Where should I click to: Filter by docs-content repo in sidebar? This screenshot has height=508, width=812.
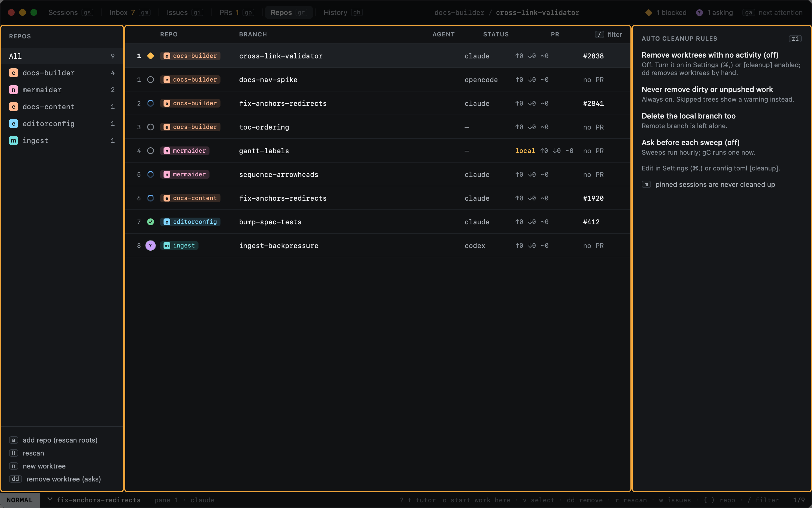62,107
